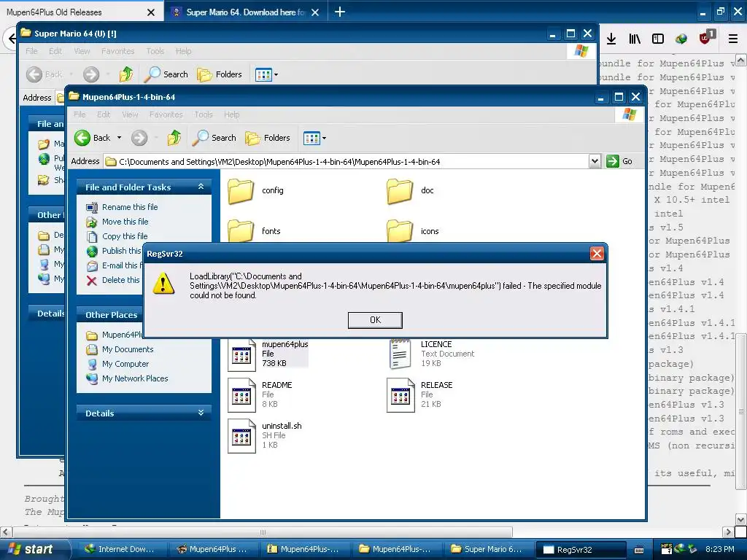The width and height of the screenshot is (747, 560).
Task: Close the RegSvr32 dialog with the red X
Action: point(597,253)
